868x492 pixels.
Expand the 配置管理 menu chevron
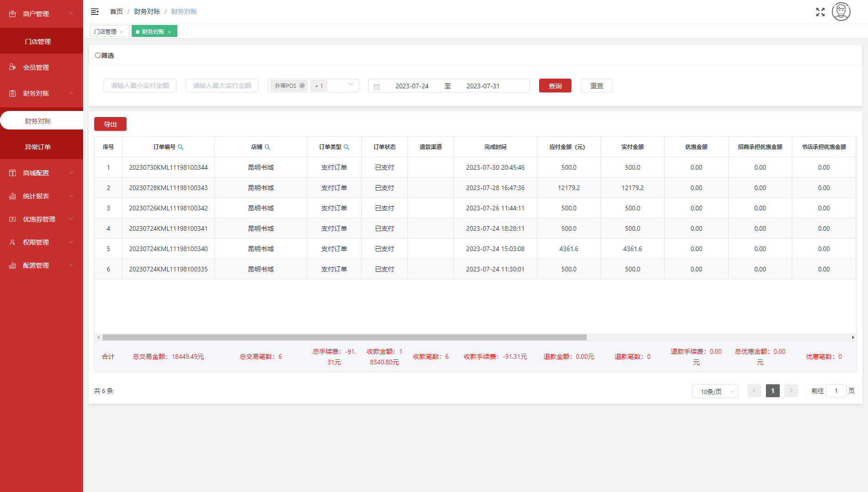point(71,265)
